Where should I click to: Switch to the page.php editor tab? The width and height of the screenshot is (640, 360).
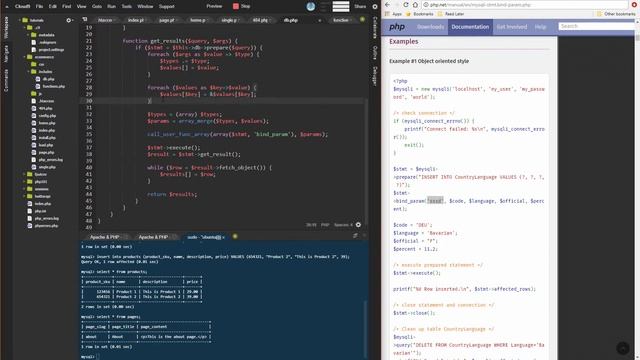coord(166,20)
